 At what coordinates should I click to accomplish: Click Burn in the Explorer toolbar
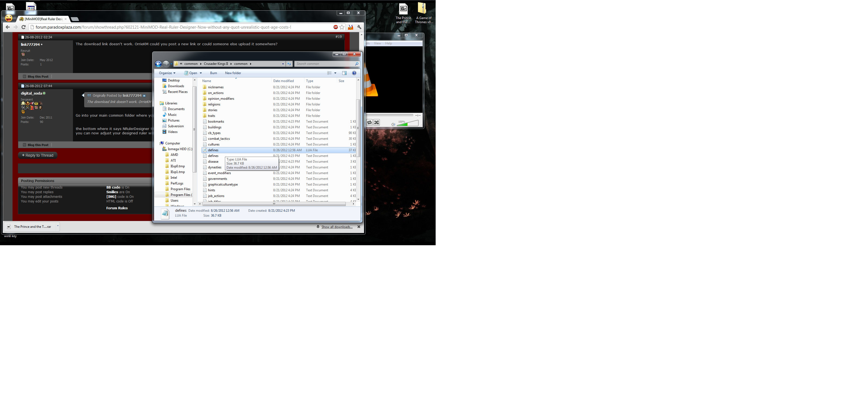pyautogui.click(x=213, y=73)
